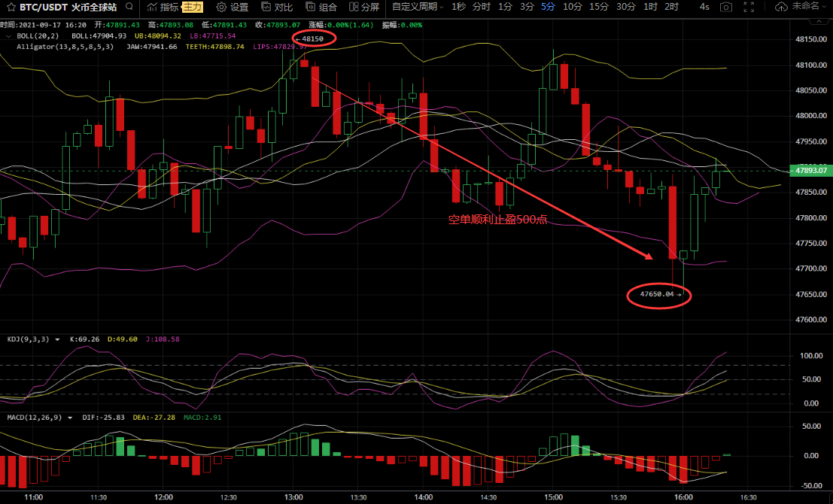Click the J:108.58 KDJ value
The width and height of the screenshot is (833, 504).
pos(163,339)
